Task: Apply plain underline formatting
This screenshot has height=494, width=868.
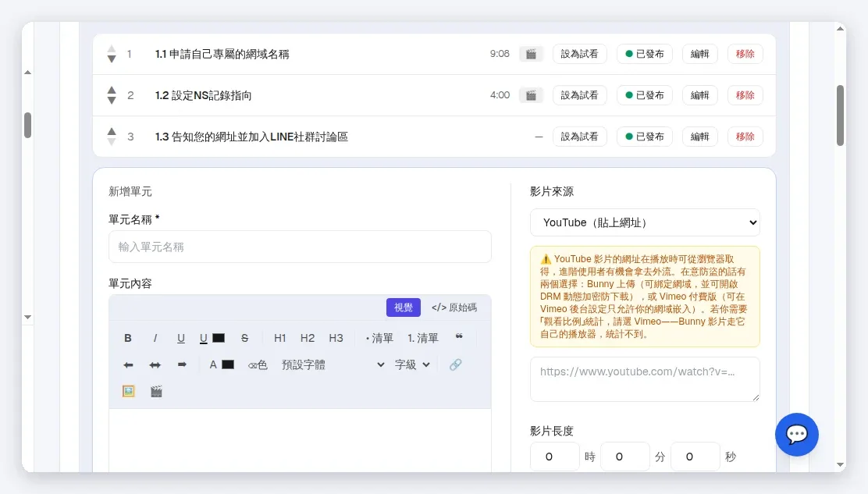Action: pos(181,338)
